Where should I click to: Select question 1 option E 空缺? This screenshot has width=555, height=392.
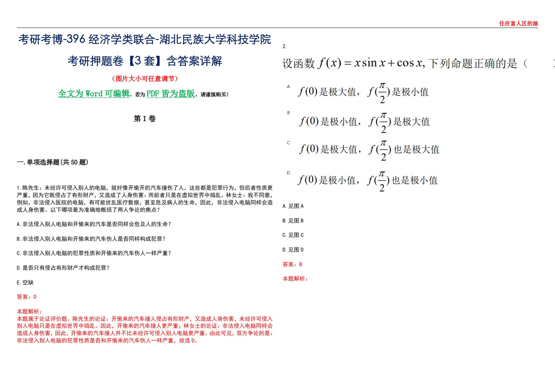click(25, 283)
